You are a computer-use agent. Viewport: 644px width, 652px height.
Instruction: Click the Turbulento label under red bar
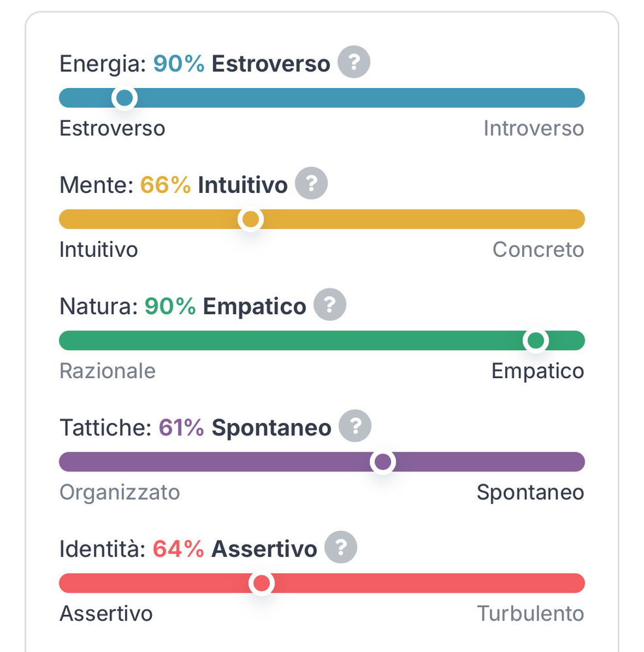point(531,614)
